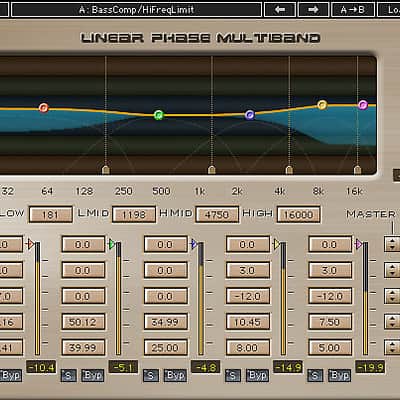The width and height of the screenshot is (400, 400).
Task: Bypass the blue band with its Byp button
Action: [x=175, y=376]
